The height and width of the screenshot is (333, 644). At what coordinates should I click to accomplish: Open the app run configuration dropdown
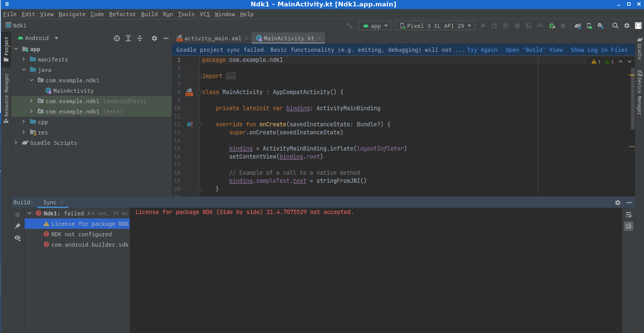point(375,26)
